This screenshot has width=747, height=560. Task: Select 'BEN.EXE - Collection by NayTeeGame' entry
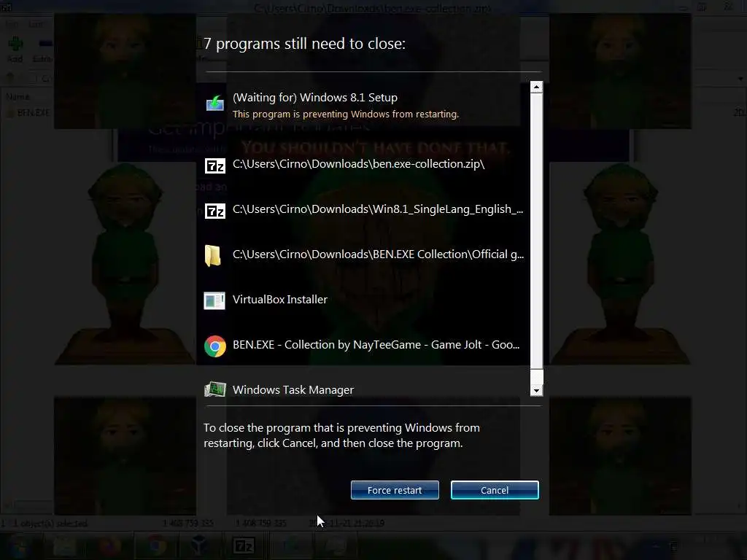[x=376, y=345]
